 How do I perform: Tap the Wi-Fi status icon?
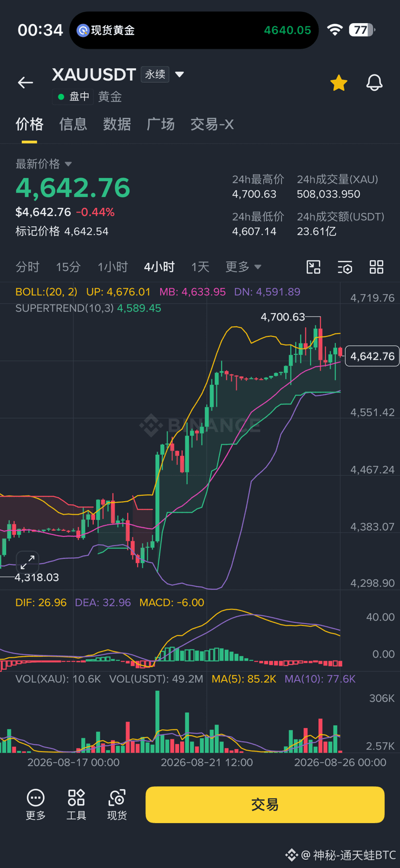point(335,30)
